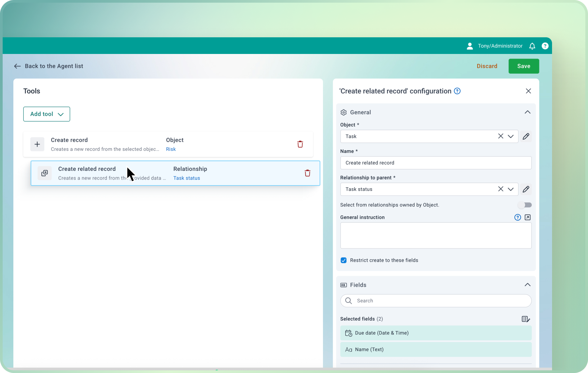This screenshot has height=373, width=588.
Task: Open the notifications bell
Action: pos(532,46)
